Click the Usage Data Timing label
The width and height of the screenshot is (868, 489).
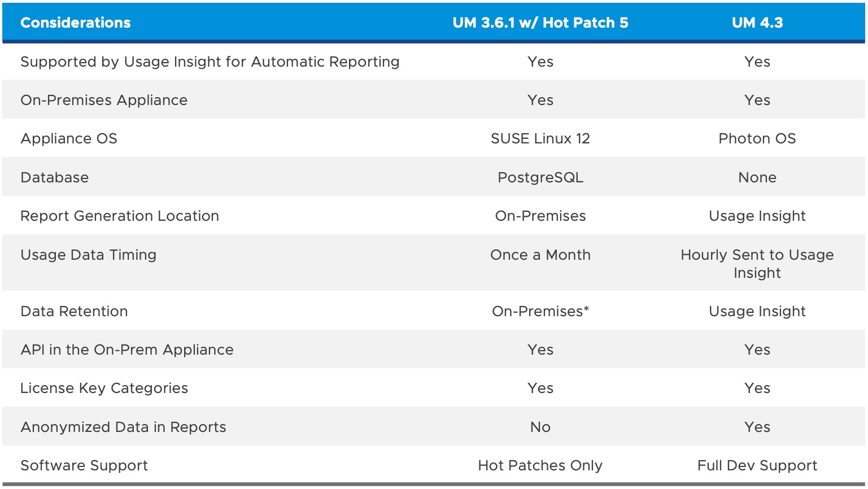pos(88,255)
